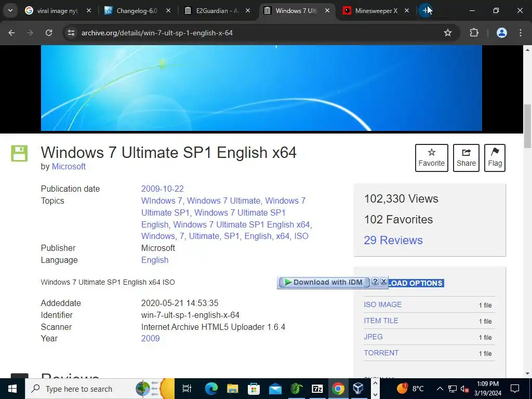The width and height of the screenshot is (532, 399).
Task: Open Task View from taskbar
Action: 187,389
